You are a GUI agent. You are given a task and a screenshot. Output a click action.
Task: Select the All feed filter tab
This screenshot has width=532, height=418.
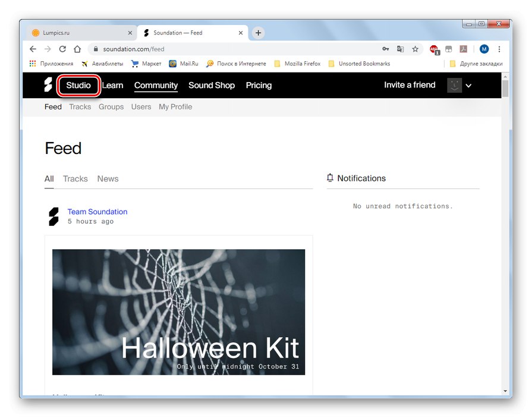point(49,179)
